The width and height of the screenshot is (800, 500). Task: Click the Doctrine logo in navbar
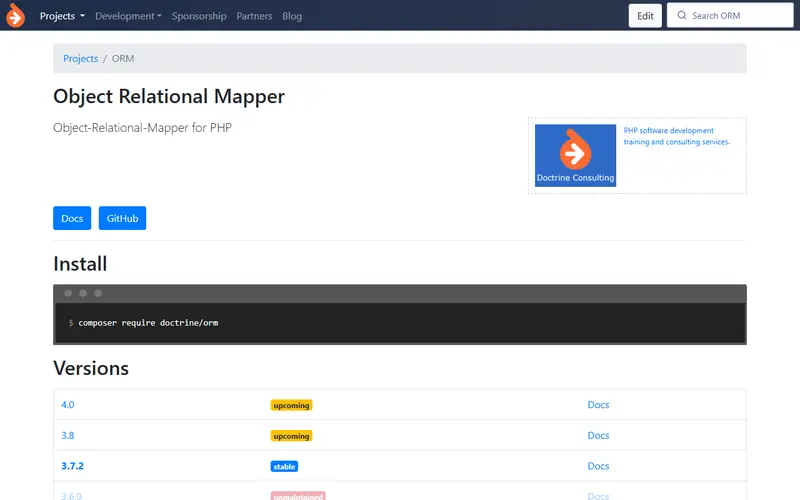coord(15,15)
